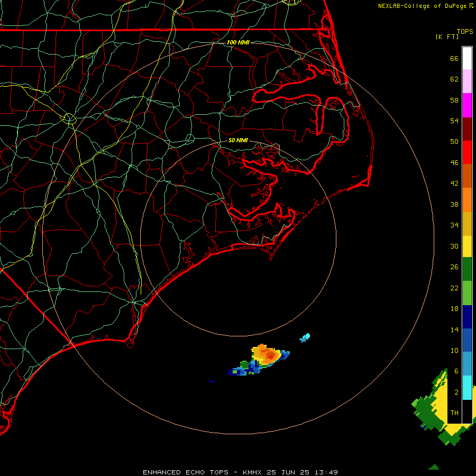Click the legend value "54"
Viewport: 476px width, 476px height.
[454, 121]
